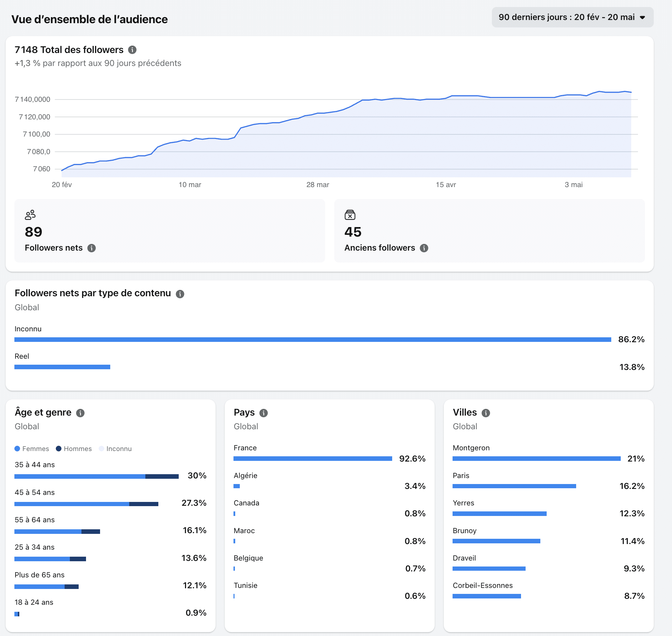Click the net followers people icon above 89

coord(30,215)
